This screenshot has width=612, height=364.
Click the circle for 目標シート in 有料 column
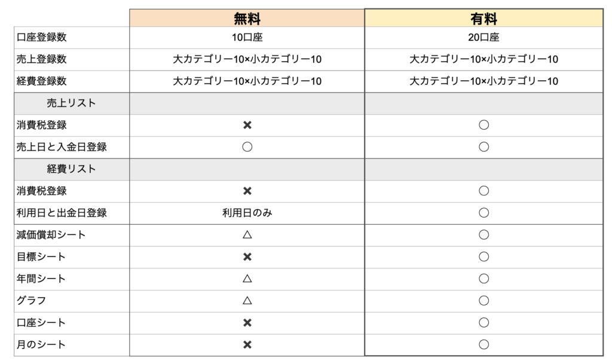(484, 256)
